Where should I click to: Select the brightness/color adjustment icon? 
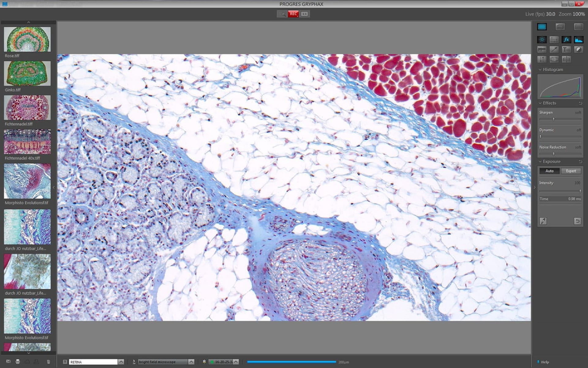tap(542, 40)
